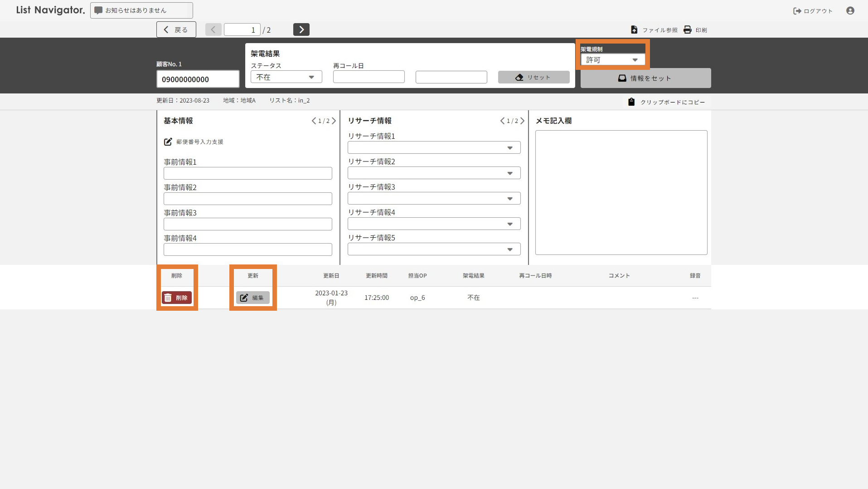Show the next page of 基本情報 panel
This screenshot has height=489, width=868.
coord(334,121)
